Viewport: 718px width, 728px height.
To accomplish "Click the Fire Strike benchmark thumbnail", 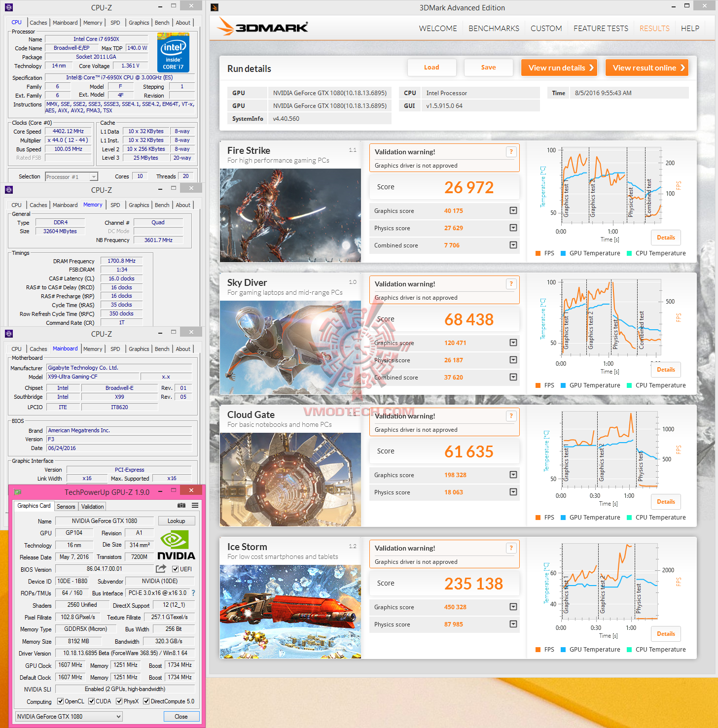I will tap(290, 215).
